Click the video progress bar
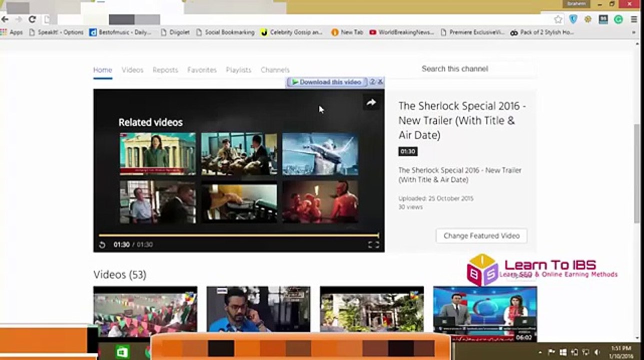The image size is (644, 360). [x=239, y=235]
